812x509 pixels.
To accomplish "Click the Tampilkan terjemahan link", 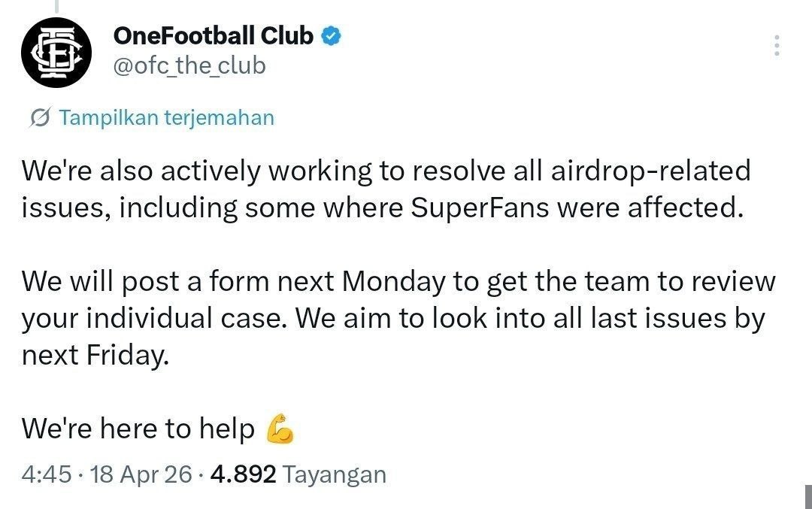I will [x=165, y=118].
